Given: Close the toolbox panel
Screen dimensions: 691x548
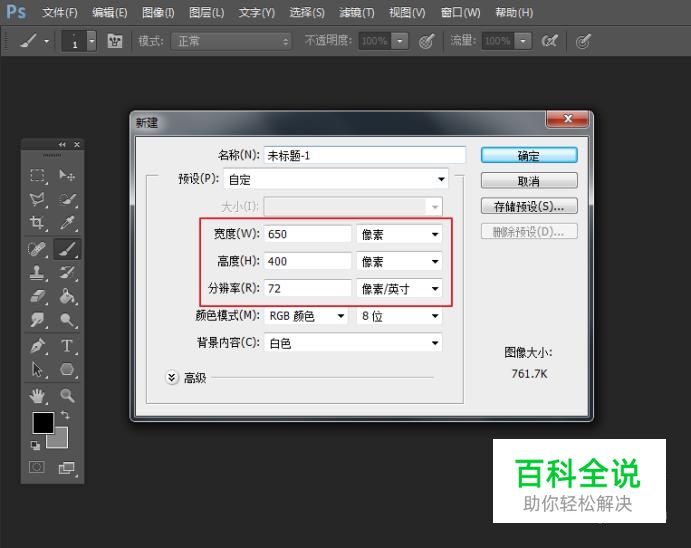Looking at the screenshot, I should click(77, 144).
